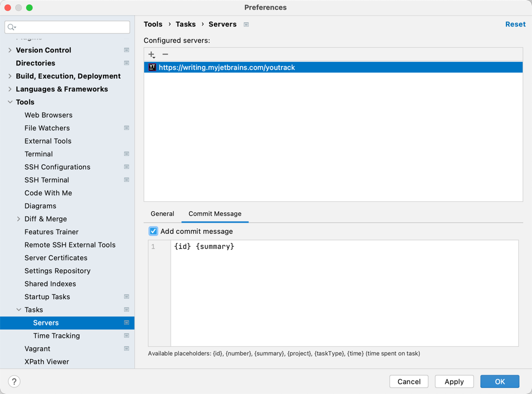Click the remove server minus icon

tap(165, 54)
